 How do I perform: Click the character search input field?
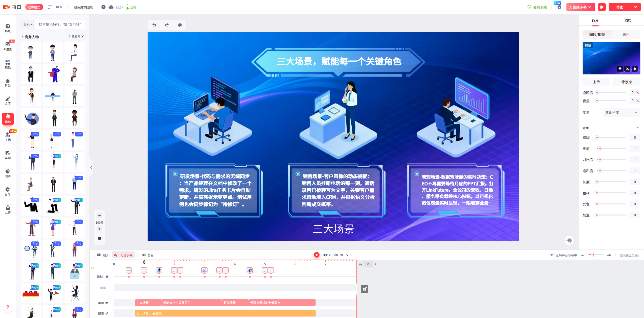point(60,24)
